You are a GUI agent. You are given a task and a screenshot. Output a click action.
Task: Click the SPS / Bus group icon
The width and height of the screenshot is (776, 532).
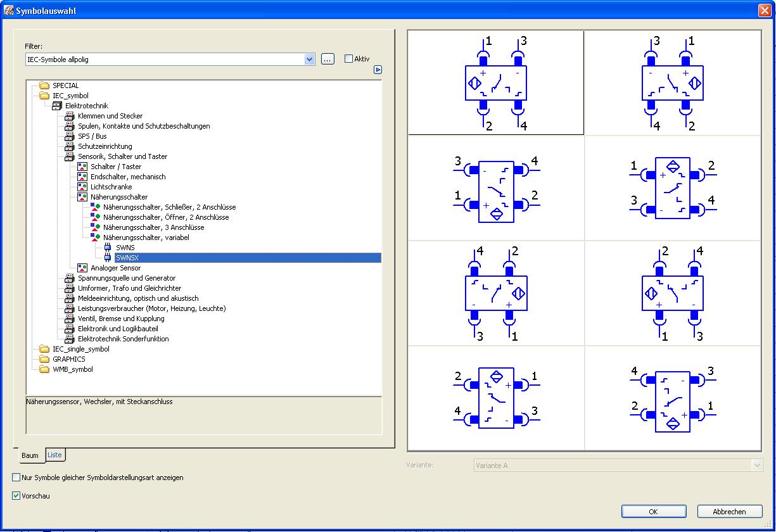[69, 136]
